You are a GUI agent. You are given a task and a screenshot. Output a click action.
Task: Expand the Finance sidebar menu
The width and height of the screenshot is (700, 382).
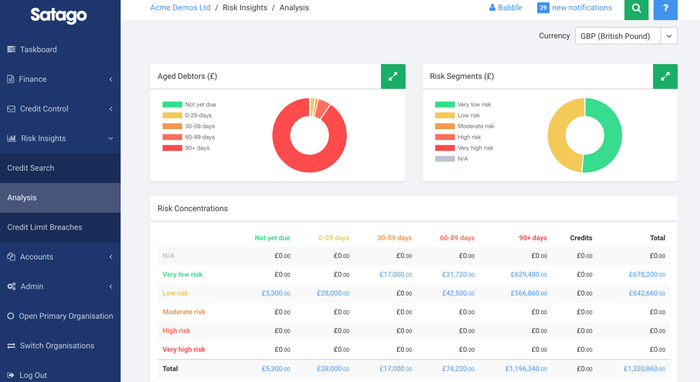coord(60,79)
